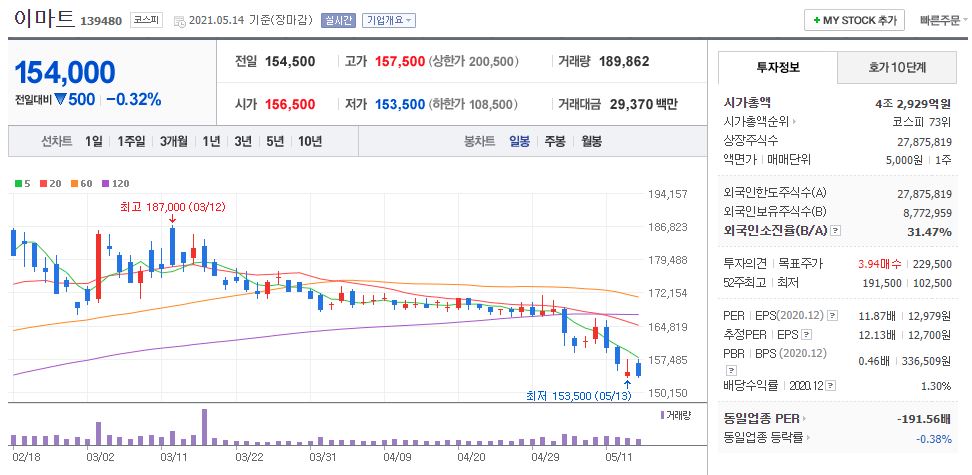Image resolution: width=972 pixels, height=475 pixels.
Task: Click the orange 60-day moving average legend
Action: (81, 184)
